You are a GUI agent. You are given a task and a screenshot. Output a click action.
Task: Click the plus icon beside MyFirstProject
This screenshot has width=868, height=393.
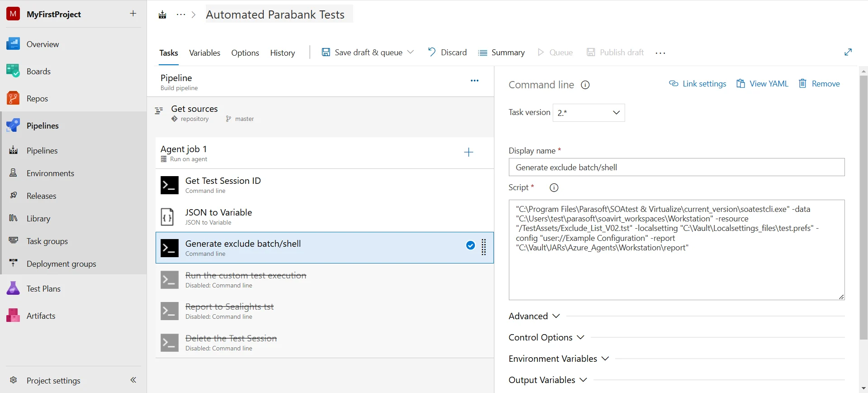click(133, 14)
